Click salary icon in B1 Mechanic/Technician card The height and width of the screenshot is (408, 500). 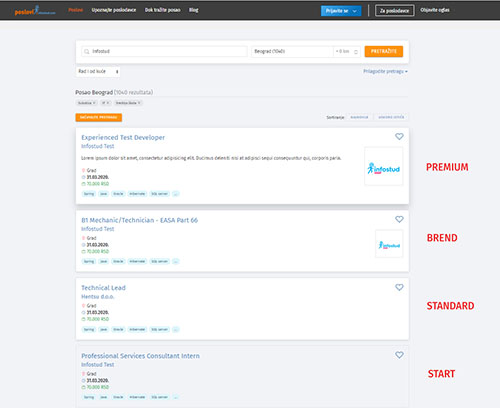click(83, 252)
